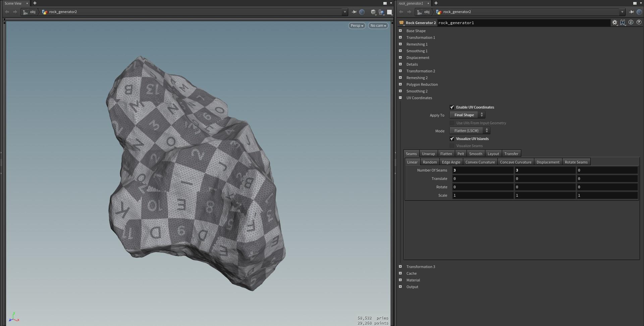This screenshot has width=644, height=326.
Task: Click the Edge Angle button
Action: [451, 162]
